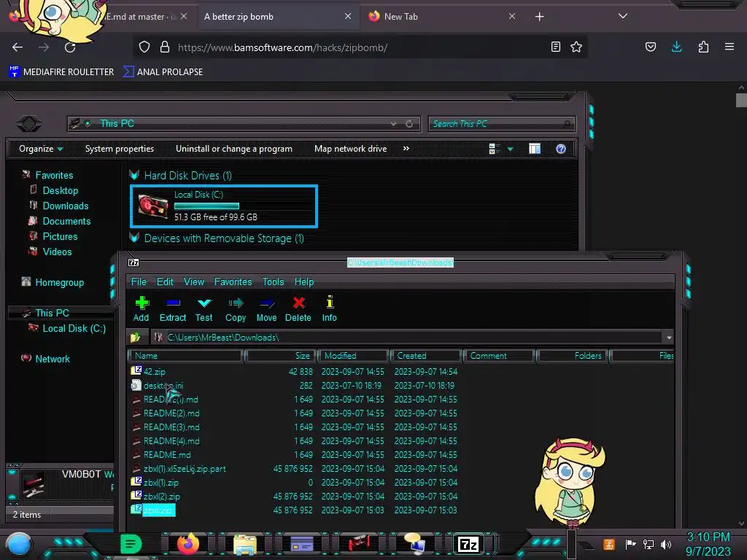The width and height of the screenshot is (747, 560).
Task: Select zbxl(2).zip in the file list
Action: (161, 496)
